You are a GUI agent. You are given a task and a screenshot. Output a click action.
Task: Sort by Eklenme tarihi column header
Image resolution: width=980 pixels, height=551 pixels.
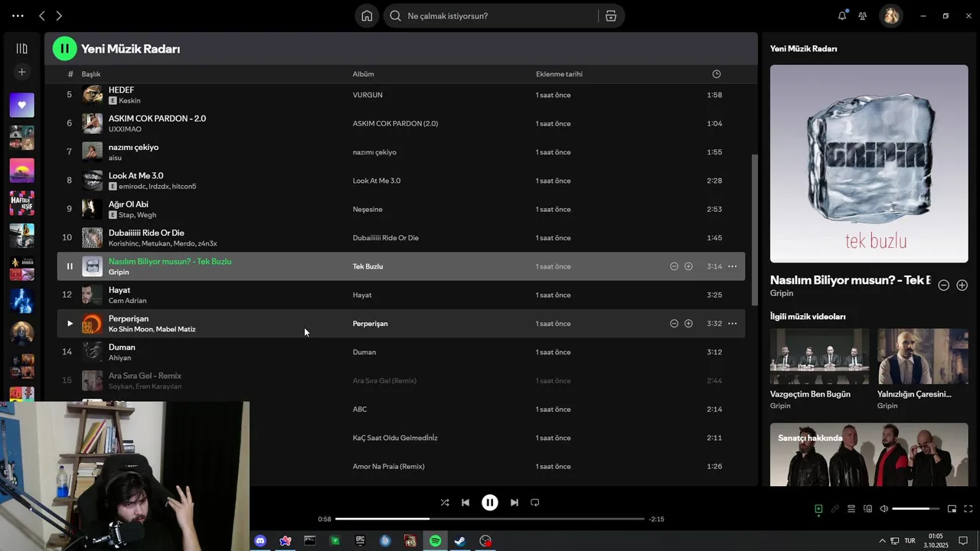[559, 74]
